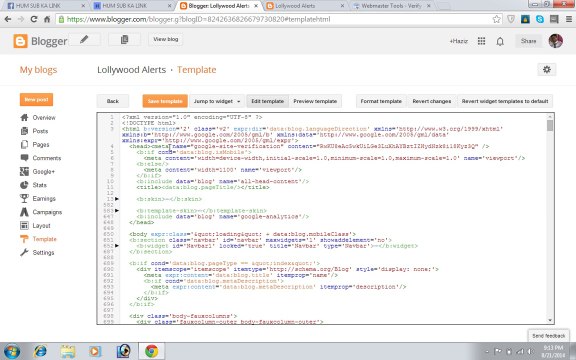Expand the b:skin code fold arrow

(117, 199)
